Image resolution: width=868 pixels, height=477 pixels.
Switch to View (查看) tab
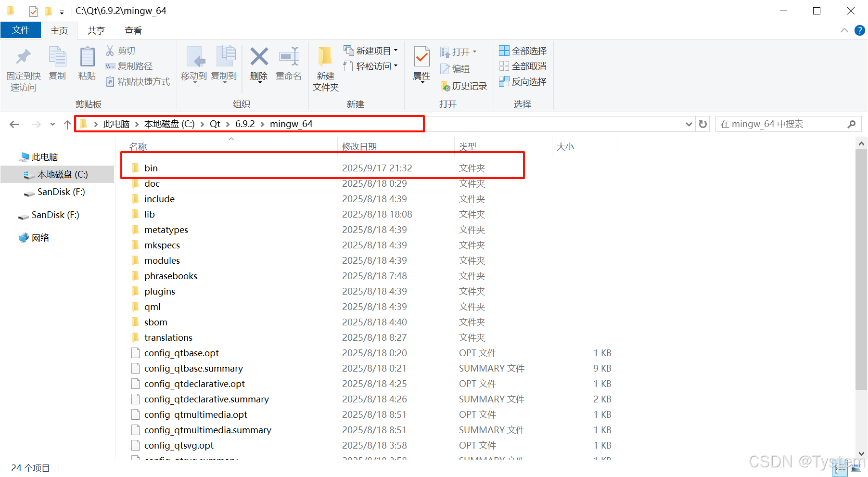pyautogui.click(x=133, y=30)
